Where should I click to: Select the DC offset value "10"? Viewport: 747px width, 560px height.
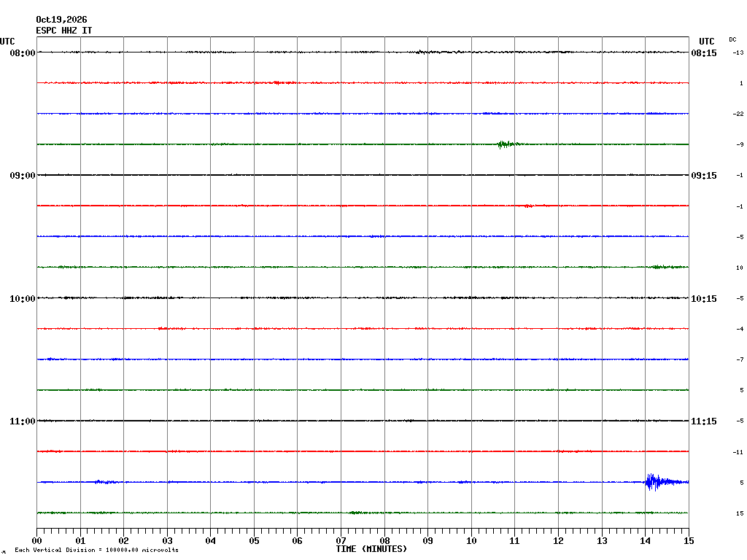[x=740, y=268]
